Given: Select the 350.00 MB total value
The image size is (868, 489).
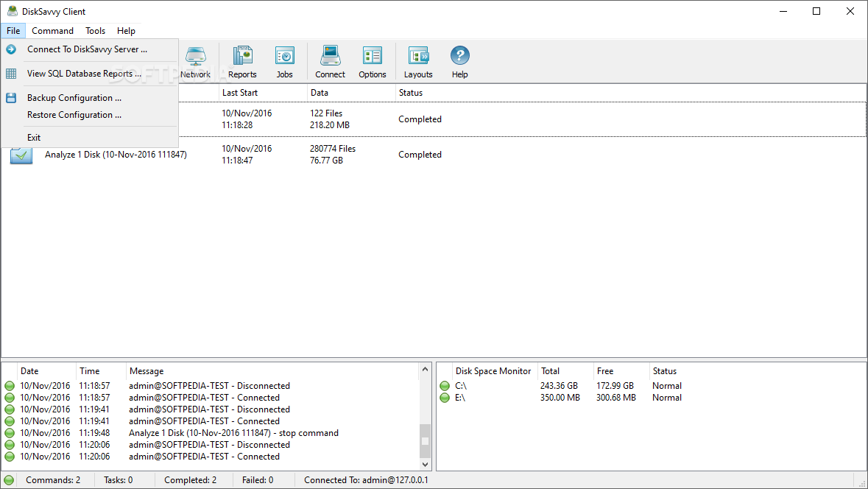Looking at the screenshot, I should pos(560,398).
